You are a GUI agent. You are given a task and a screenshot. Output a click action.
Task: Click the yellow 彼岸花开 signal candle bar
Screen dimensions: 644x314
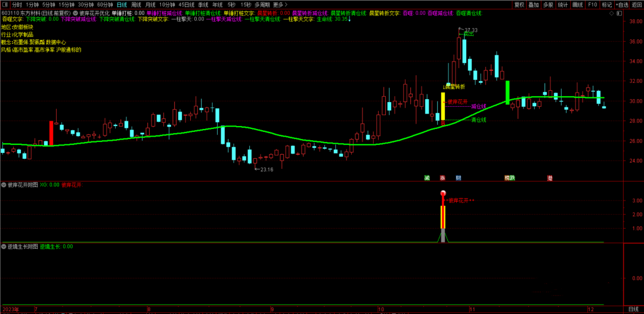click(x=443, y=106)
